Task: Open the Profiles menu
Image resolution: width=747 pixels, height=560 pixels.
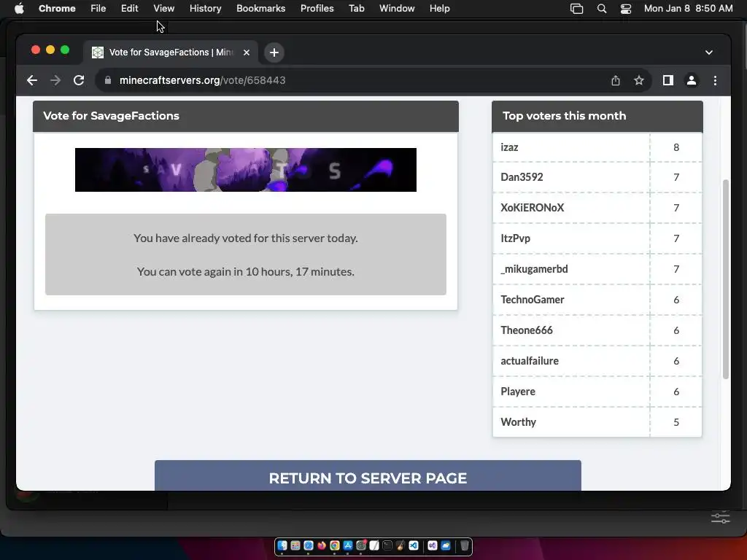Action: (x=317, y=8)
